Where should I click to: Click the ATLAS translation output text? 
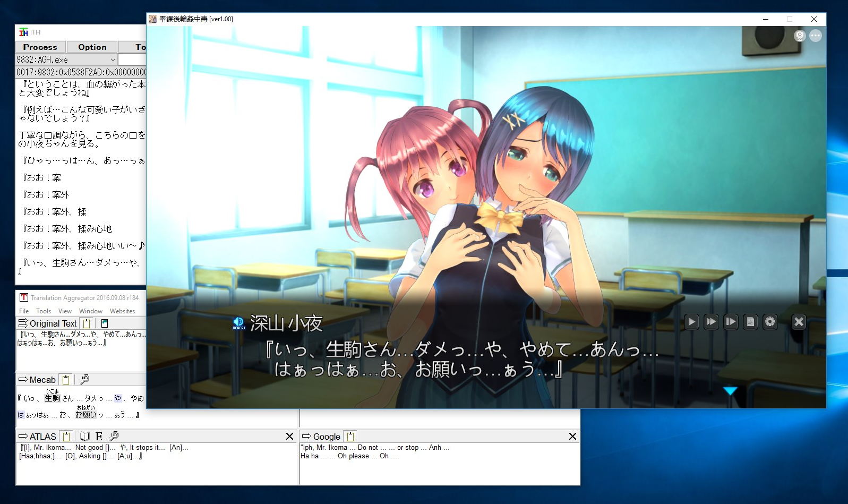coord(104,452)
